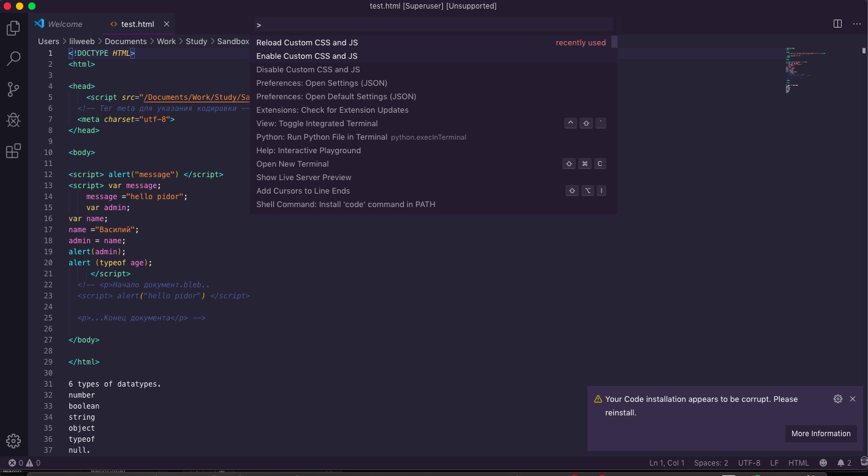Viewport: 868px width, 476px height.
Task: Click the More Information button
Action: pos(820,433)
